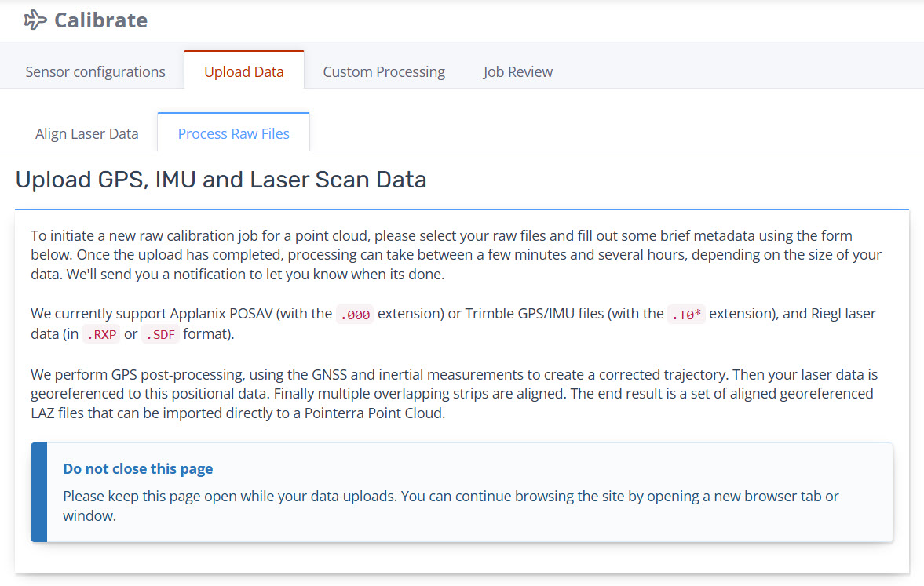
Task: Click the .T0* extension code badge
Action: point(686,314)
